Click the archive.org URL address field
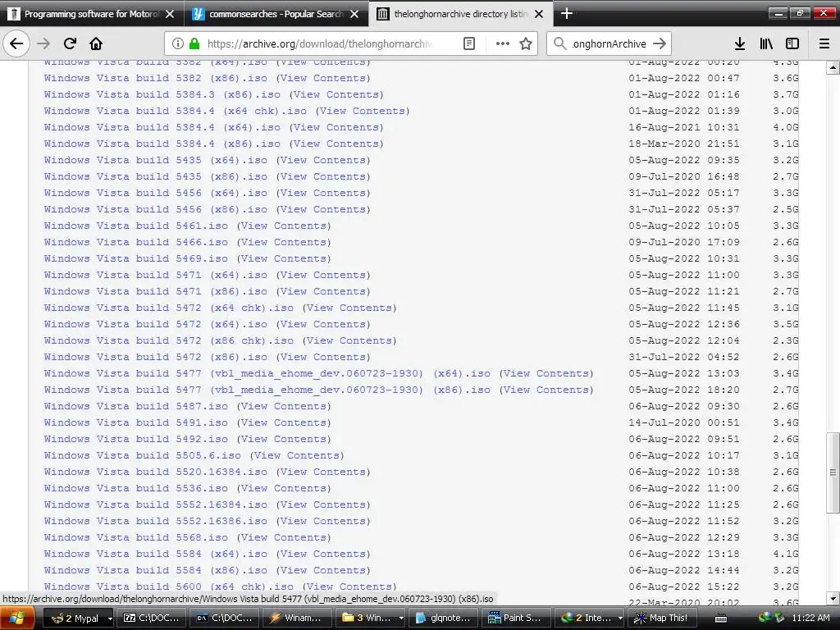The height and width of the screenshot is (630, 840). (319, 43)
